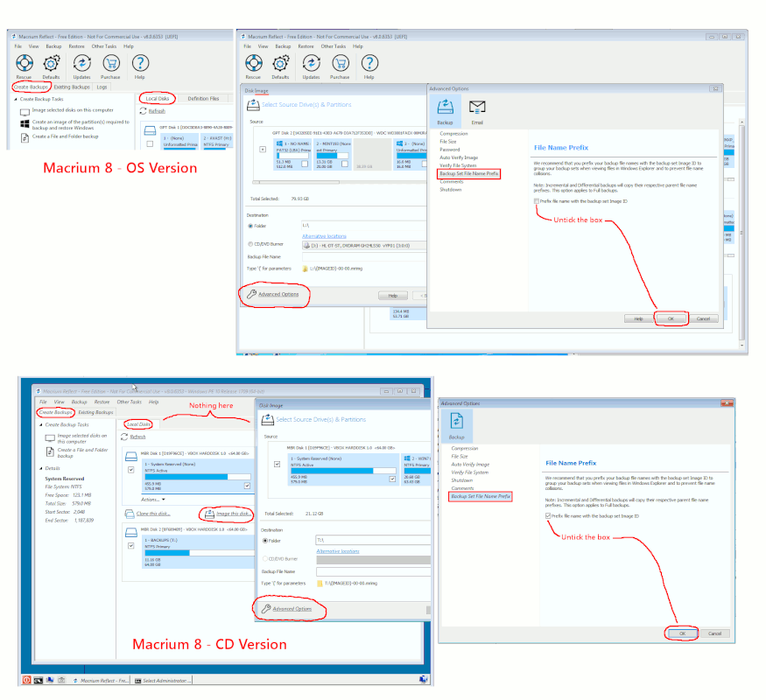Untick Prefix file name checkbox in OS-version dialog
Viewport: 766px width, 700px height.
(537, 201)
